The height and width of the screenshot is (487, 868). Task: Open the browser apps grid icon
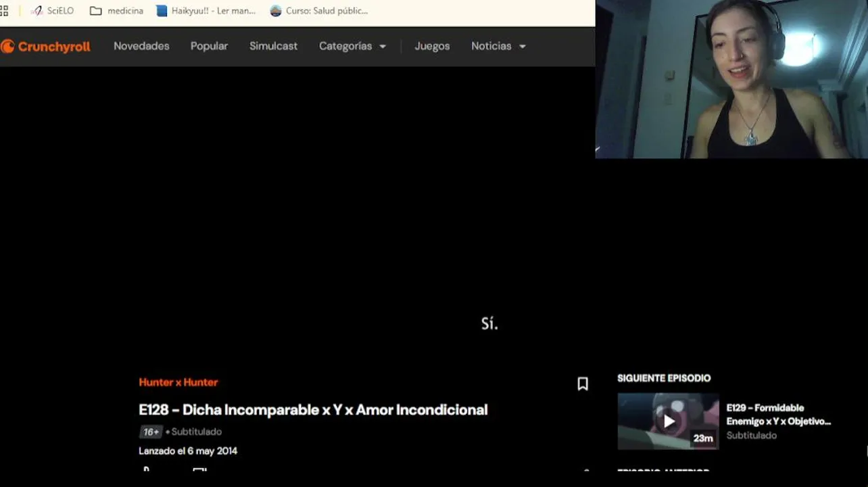click(x=4, y=11)
